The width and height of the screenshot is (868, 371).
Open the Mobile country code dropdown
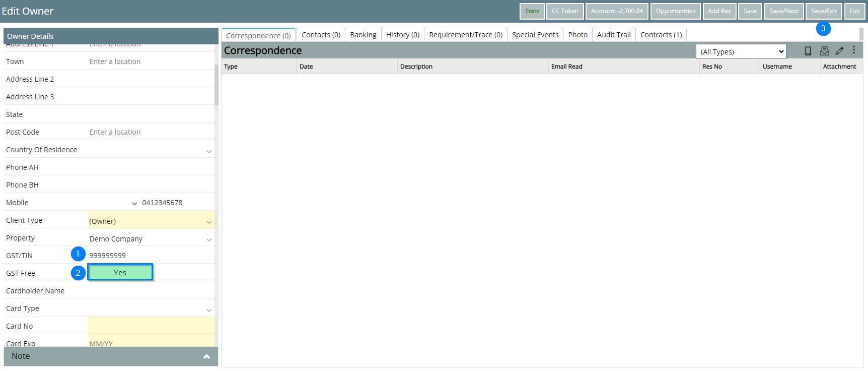click(x=134, y=203)
